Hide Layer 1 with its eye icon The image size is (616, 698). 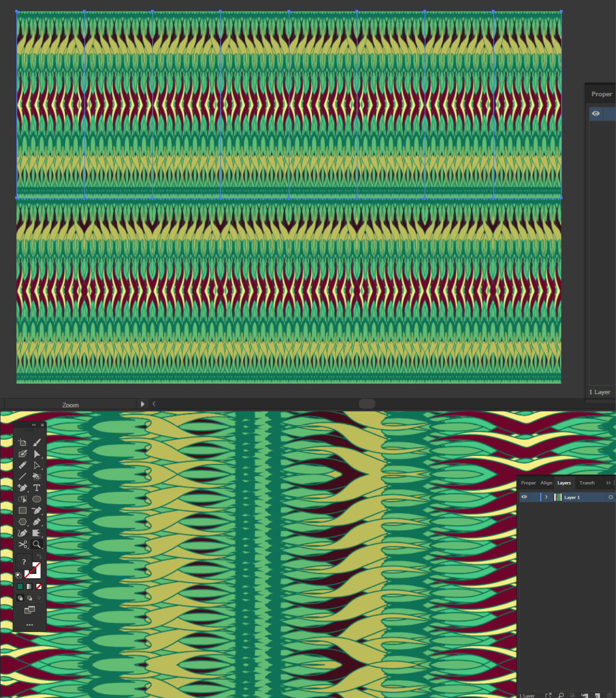pos(524,497)
